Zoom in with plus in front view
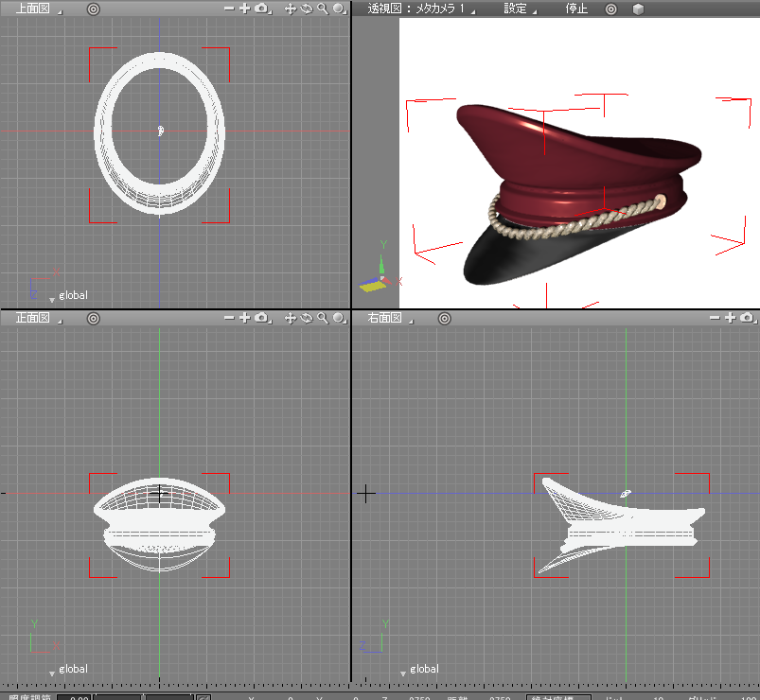Image resolution: width=760 pixels, height=700 pixels. click(245, 318)
